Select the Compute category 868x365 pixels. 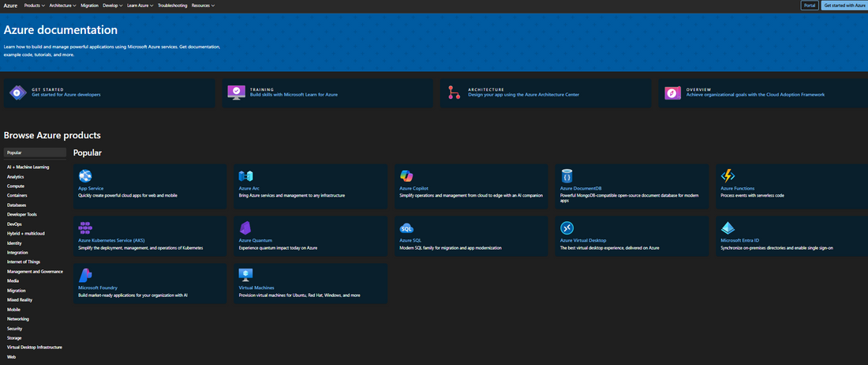point(16,186)
